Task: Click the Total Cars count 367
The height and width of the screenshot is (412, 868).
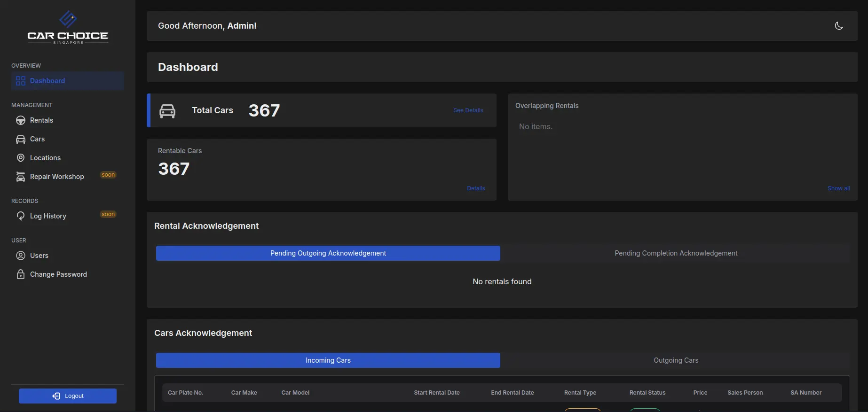Action: coord(264,110)
